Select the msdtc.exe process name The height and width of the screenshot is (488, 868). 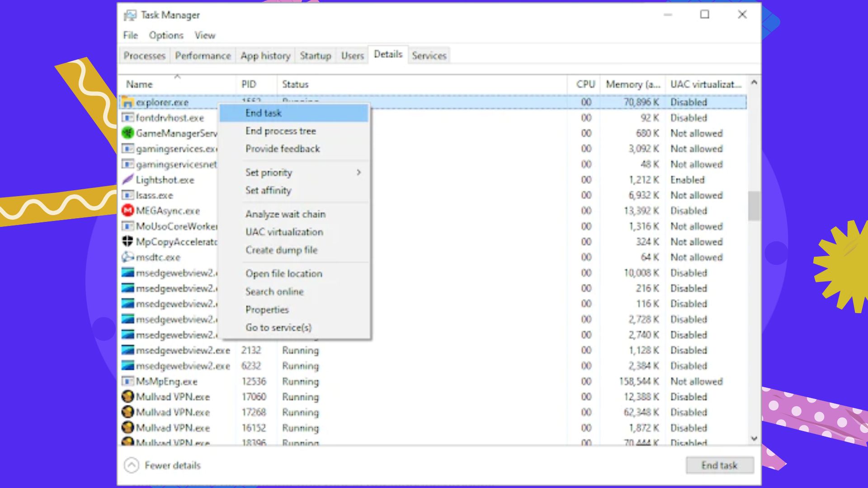[x=158, y=258]
